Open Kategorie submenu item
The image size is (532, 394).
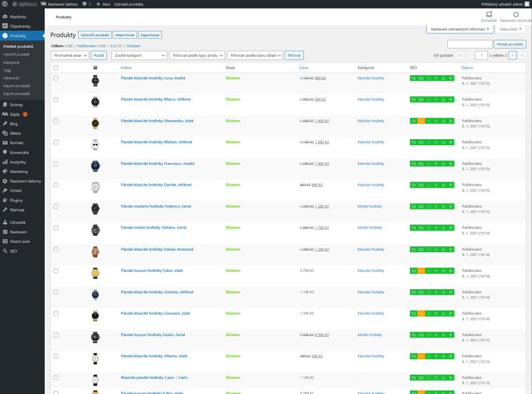[11, 62]
